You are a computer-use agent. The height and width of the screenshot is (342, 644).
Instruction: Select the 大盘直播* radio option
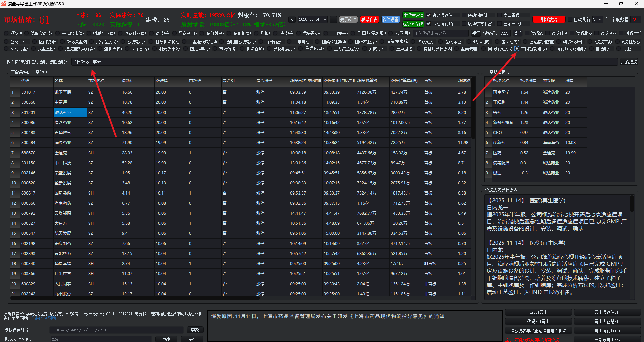click(33, 49)
